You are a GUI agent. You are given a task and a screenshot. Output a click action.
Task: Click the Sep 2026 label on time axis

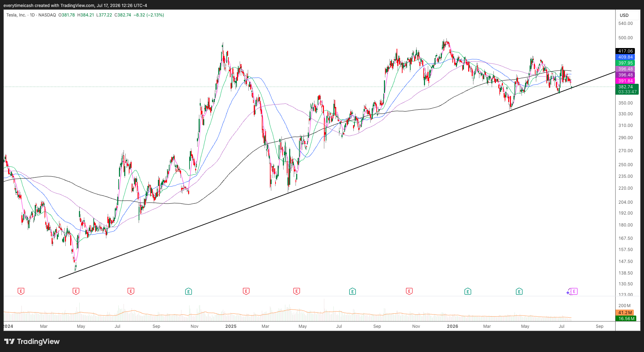click(x=599, y=326)
